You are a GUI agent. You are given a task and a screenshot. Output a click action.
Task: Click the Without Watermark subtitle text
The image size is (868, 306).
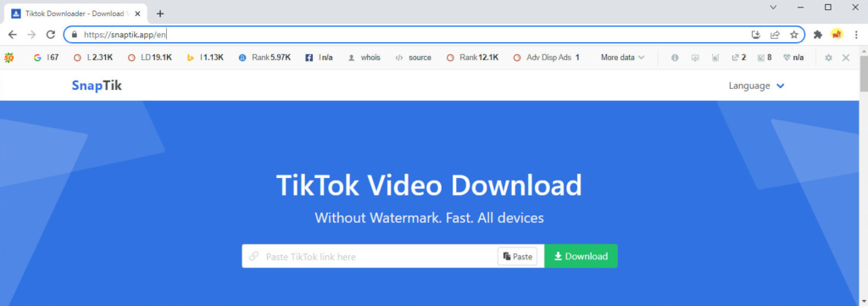[429, 218]
